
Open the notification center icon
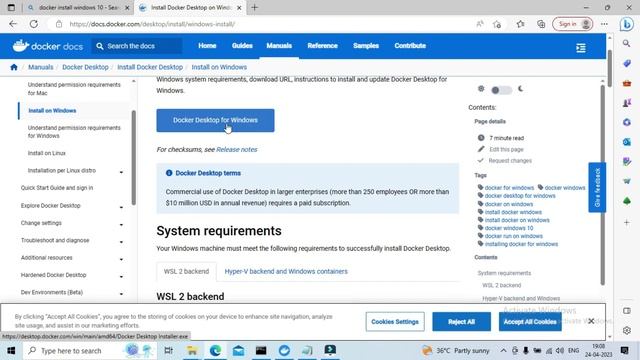[624, 351]
